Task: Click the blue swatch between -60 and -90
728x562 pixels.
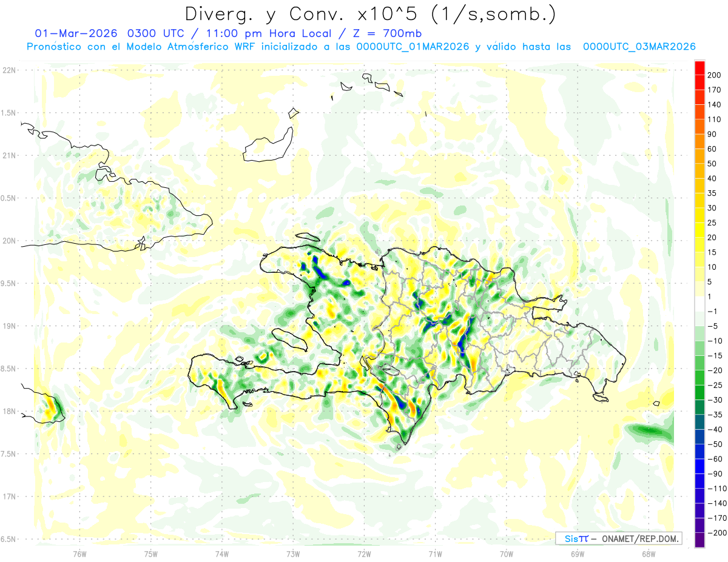Action: pos(699,466)
